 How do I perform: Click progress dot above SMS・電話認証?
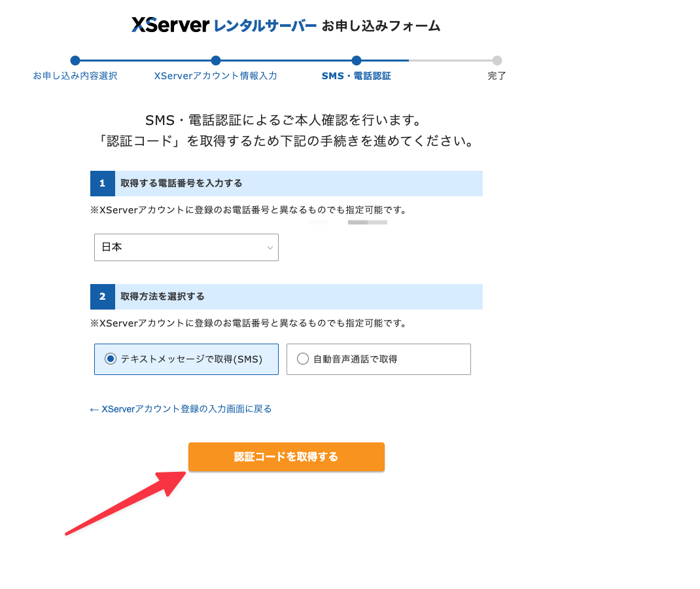click(357, 60)
